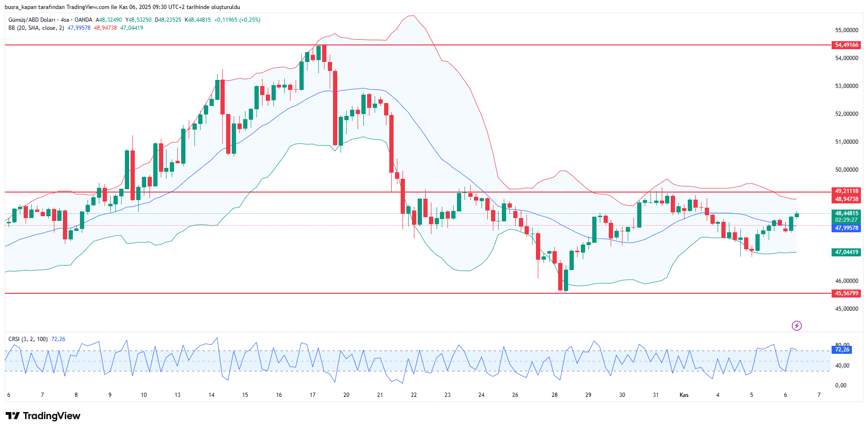Select the blue 47,99578 axis label
The height and width of the screenshot is (430, 868).
coord(846,228)
